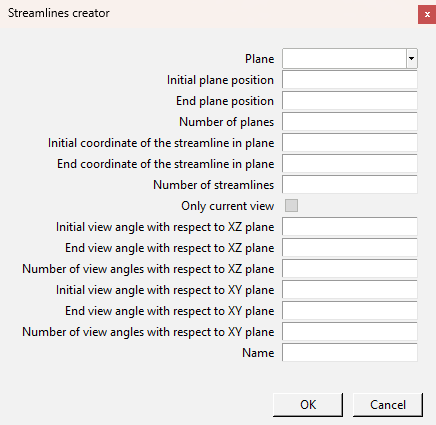436x425 pixels.
Task: Click the Cancel button
Action: pos(388,405)
